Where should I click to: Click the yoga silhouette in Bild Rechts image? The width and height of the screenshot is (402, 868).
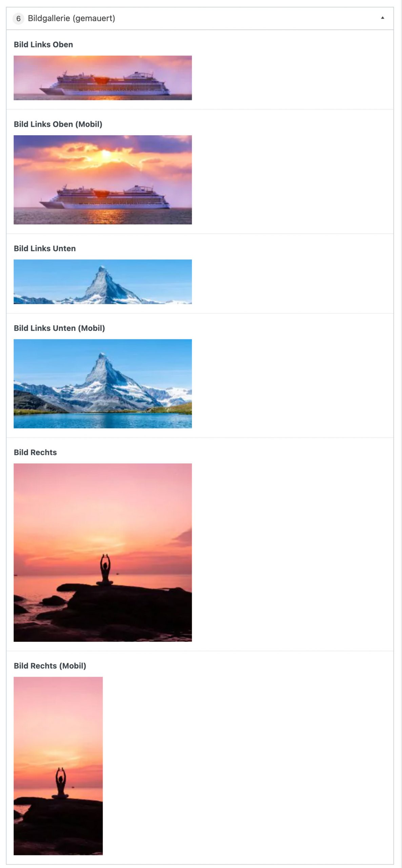[105, 570]
